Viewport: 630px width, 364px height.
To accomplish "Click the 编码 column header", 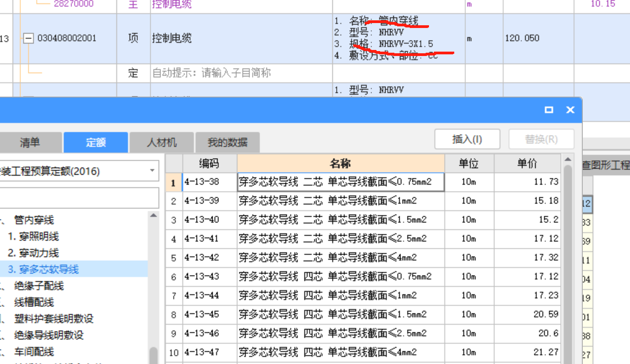I will pyautogui.click(x=209, y=164).
